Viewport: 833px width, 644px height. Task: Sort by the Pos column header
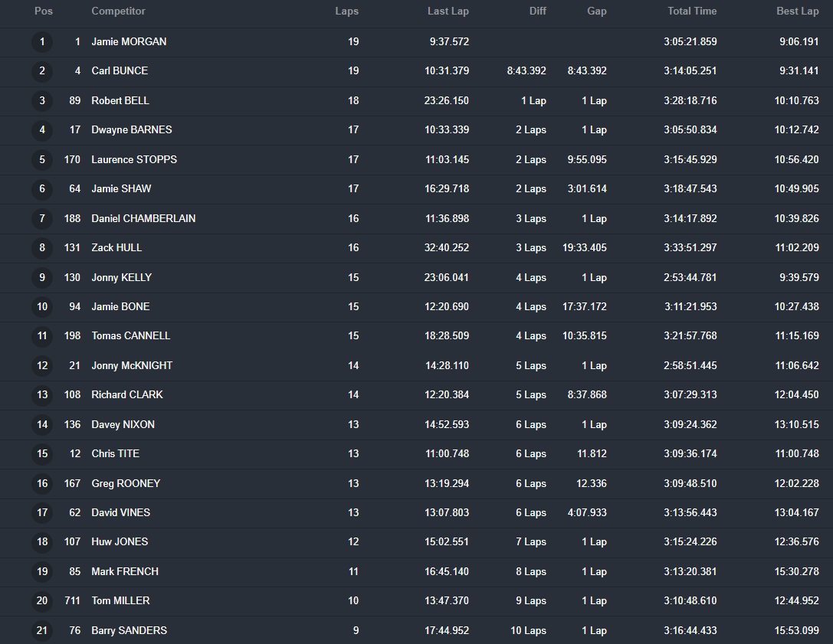click(x=44, y=11)
